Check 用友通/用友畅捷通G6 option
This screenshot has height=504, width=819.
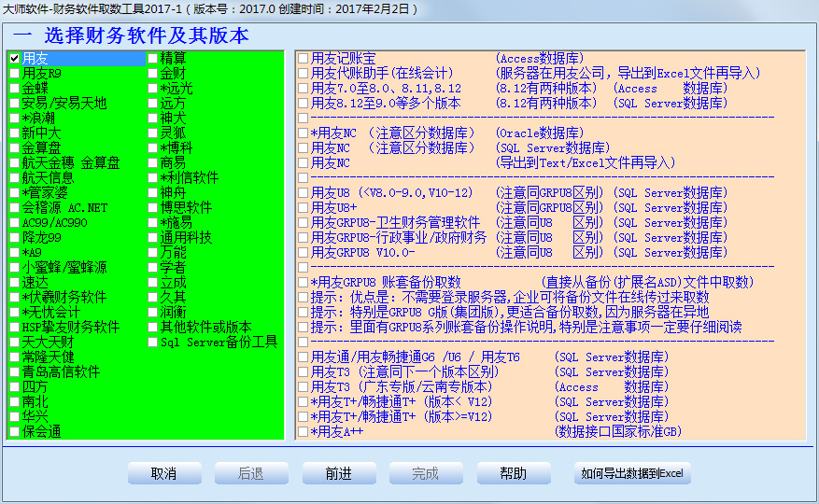pyautogui.click(x=303, y=357)
